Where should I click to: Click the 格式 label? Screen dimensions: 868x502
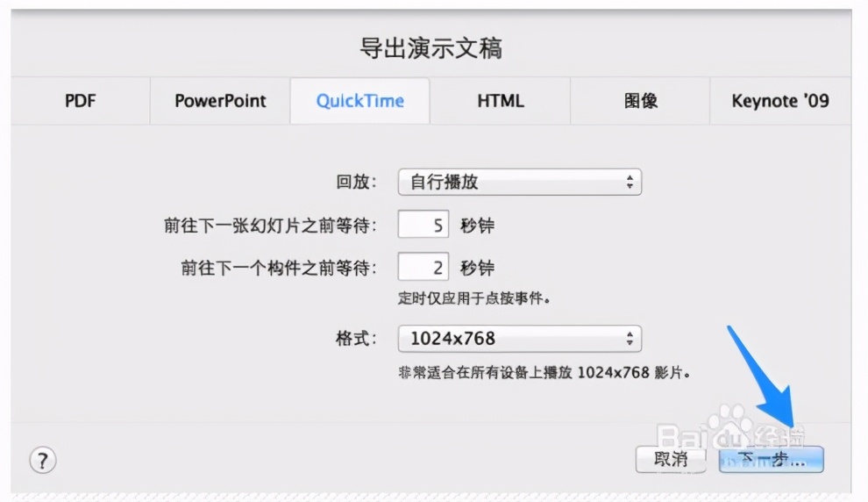[x=356, y=339]
